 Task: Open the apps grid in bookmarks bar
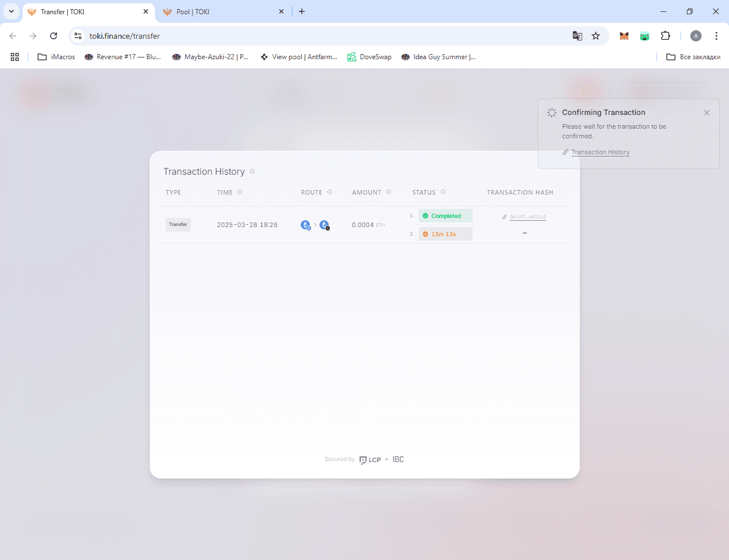pos(15,57)
